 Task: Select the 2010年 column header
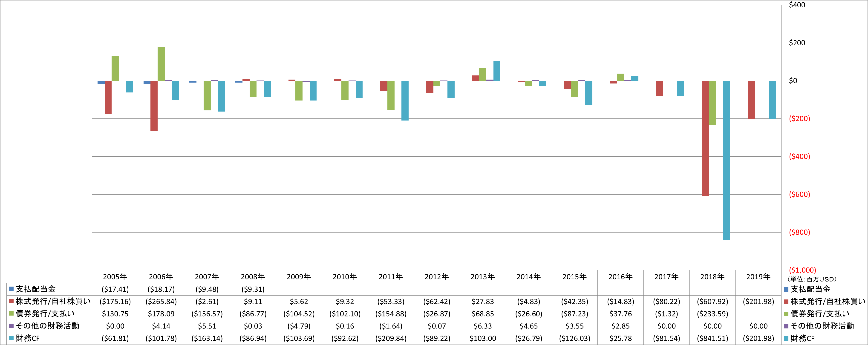[x=345, y=277]
